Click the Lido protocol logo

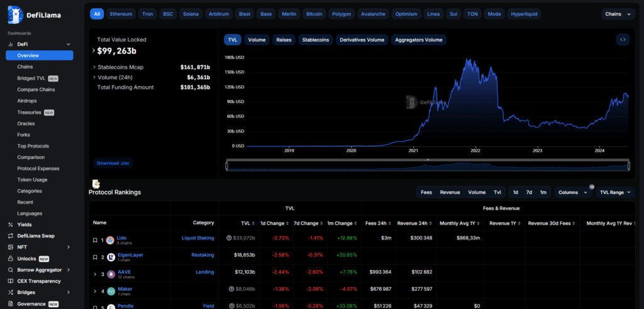110,240
